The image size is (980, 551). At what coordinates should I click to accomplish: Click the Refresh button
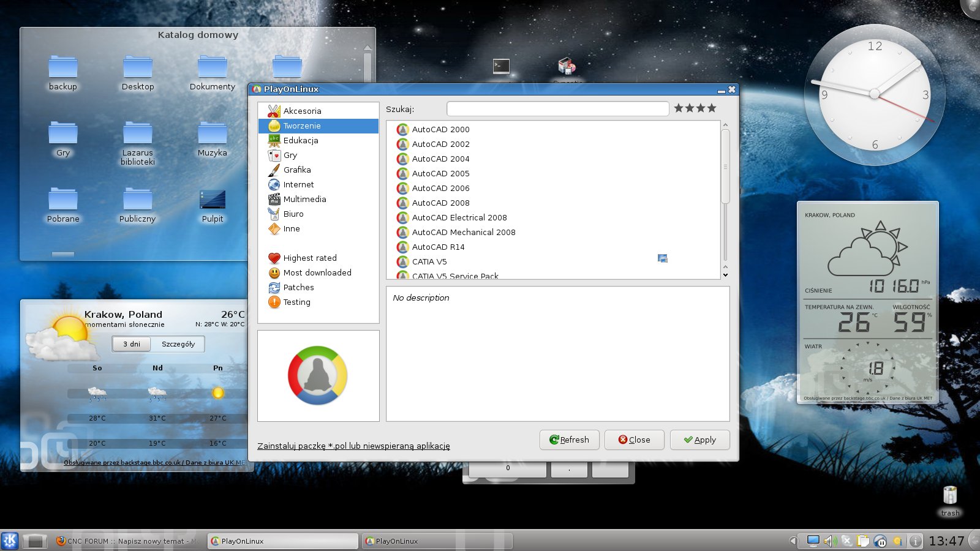570,440
